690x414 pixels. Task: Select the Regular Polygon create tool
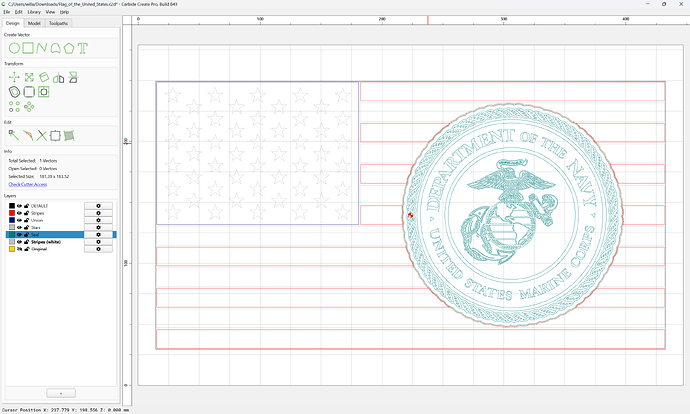tap(69, 48)
